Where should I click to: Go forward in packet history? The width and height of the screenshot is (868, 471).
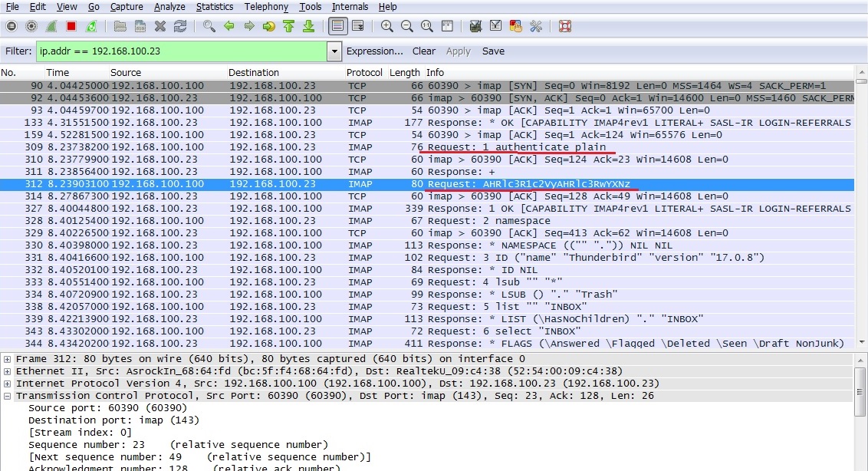pyautogui.click(x=249, y=26)
